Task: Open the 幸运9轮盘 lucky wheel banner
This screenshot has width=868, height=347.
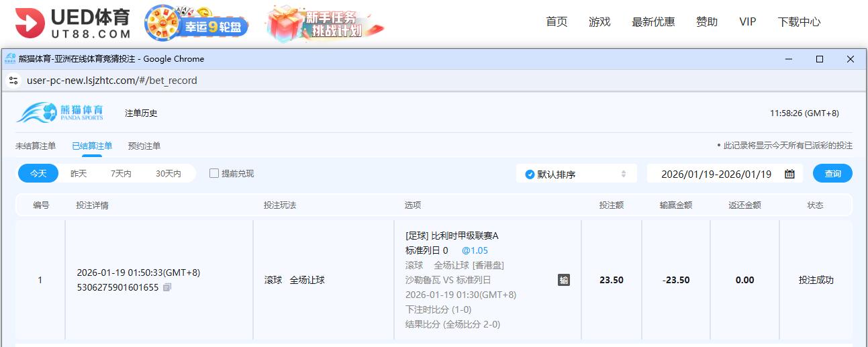Action: tap(196, 23)
